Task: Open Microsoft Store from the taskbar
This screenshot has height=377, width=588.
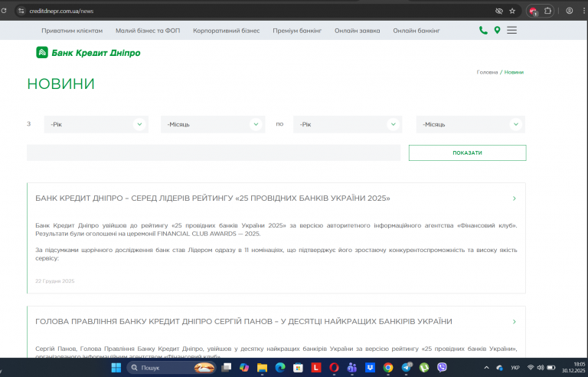Action: (298, 368)
